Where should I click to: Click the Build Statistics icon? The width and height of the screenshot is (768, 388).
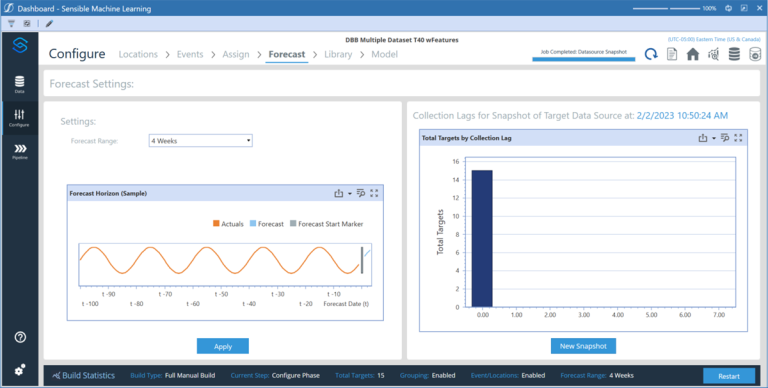pyautogui.click(x=56, y=376)
